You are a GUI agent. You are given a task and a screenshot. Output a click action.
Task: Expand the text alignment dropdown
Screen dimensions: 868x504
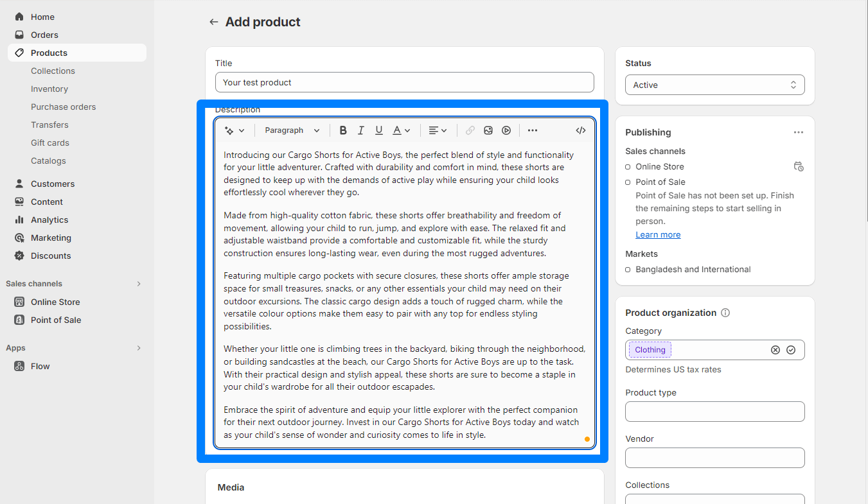pos(438,130)
